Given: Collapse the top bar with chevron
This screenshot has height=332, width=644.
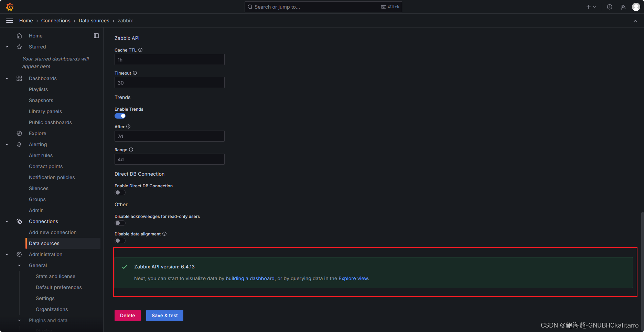Looking at the screenshot, I should click(x=635, y=21).
